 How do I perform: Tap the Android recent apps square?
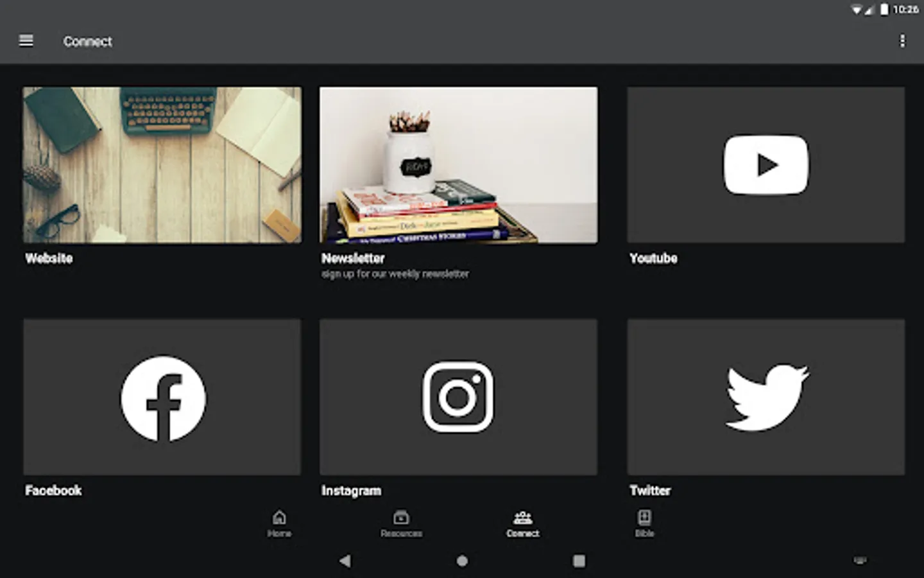pos(579,561)
